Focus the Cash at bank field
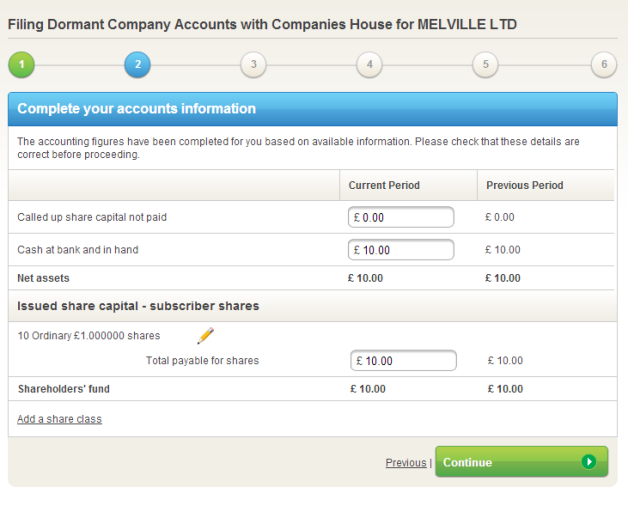This screenshot has width=628, height=524. point(401,250)
